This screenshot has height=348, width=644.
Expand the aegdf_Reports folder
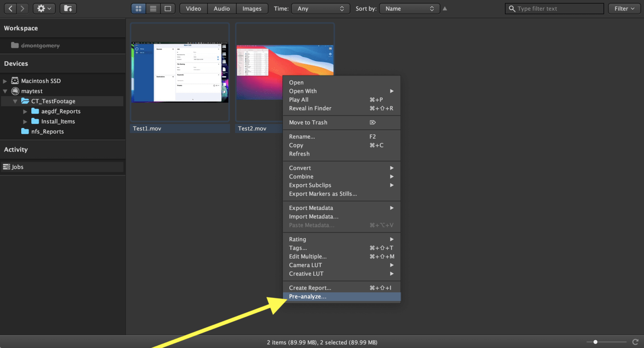tap(25, 111)
